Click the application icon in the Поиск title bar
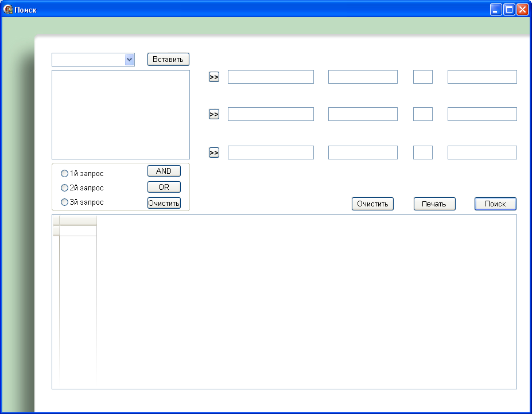 (8, 10)
